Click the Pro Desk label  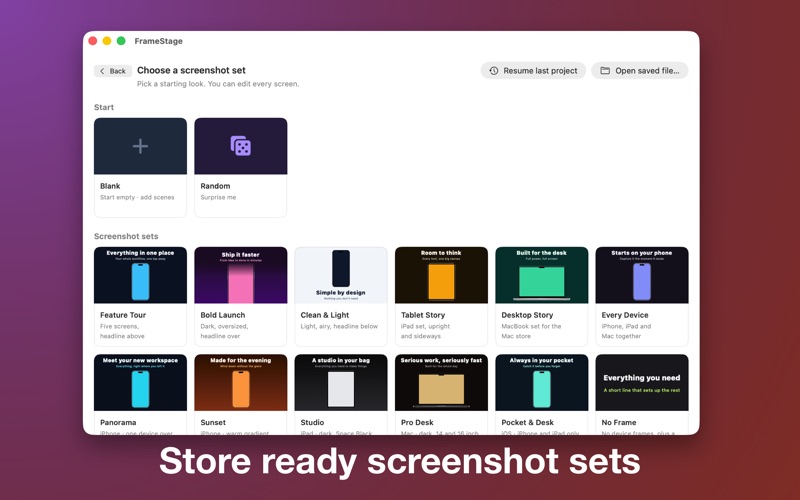point(417,422)
